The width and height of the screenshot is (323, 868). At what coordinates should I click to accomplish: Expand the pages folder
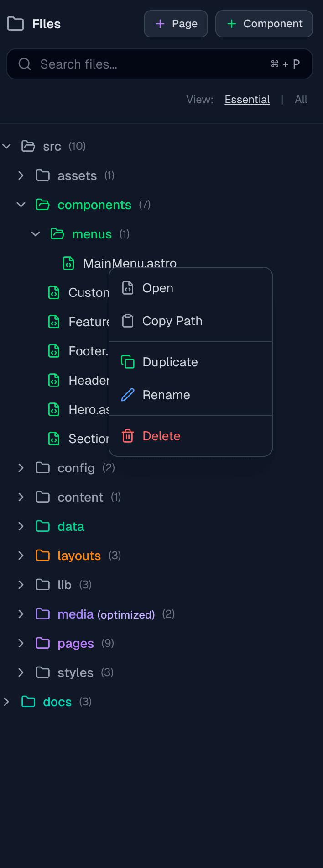[x=21, y=643]
